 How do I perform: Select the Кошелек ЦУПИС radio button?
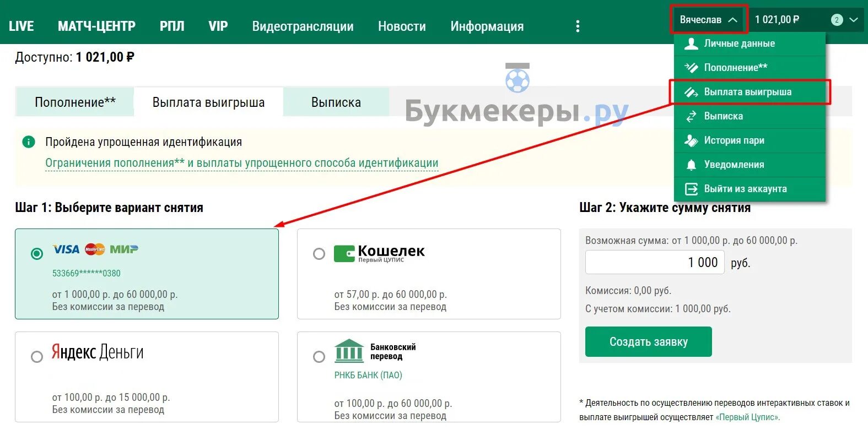pos(319,253)
